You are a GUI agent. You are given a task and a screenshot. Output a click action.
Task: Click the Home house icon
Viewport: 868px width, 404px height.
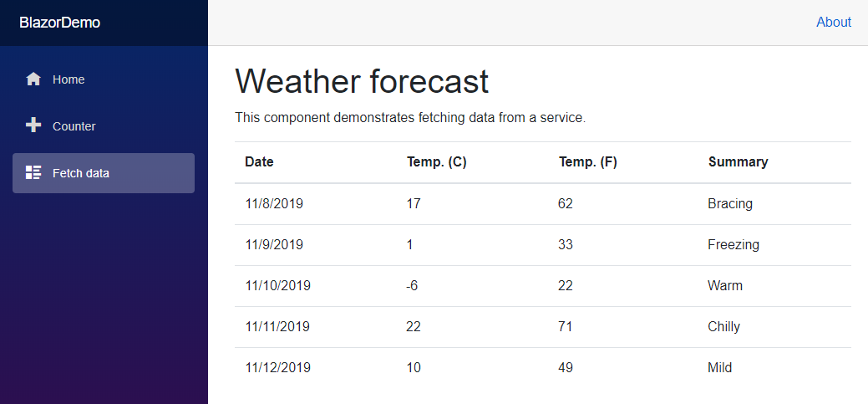click(33, 79)
